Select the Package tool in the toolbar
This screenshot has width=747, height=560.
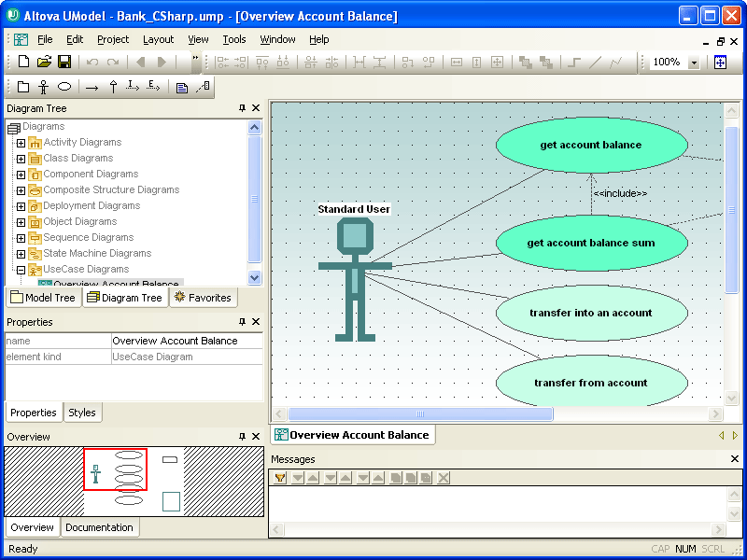pyautogui.click(x=23, y=87)
